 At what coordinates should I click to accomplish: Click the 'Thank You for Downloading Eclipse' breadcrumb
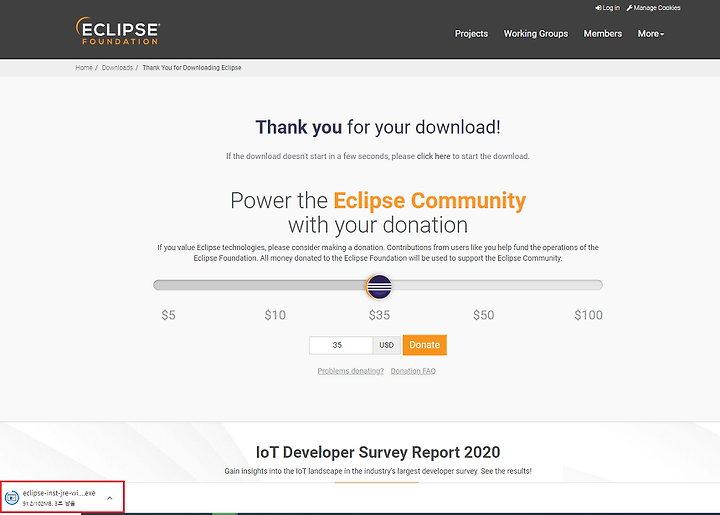click(x=192, y=67)
